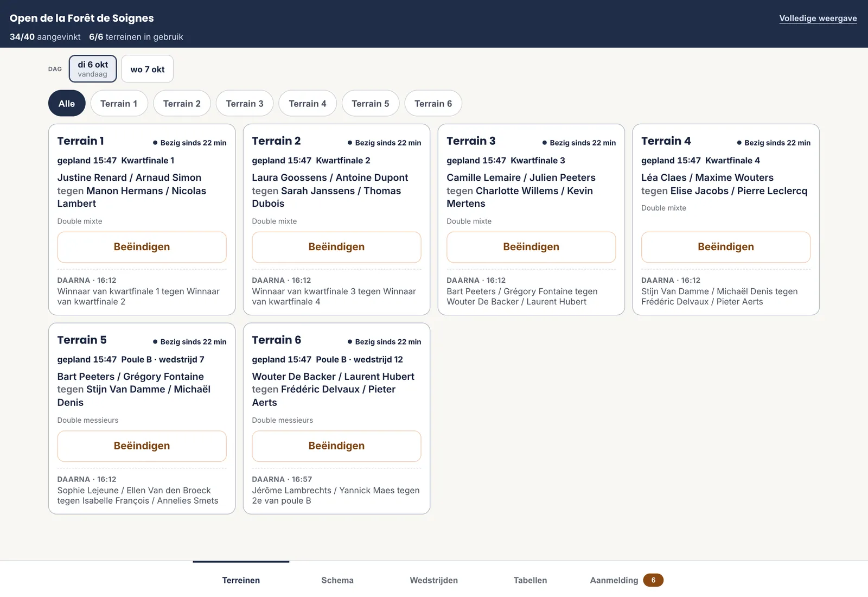Viewport: 868px width, 597px height.
Task: Switch to day wo 7 okt
Action: pos(147,69)
